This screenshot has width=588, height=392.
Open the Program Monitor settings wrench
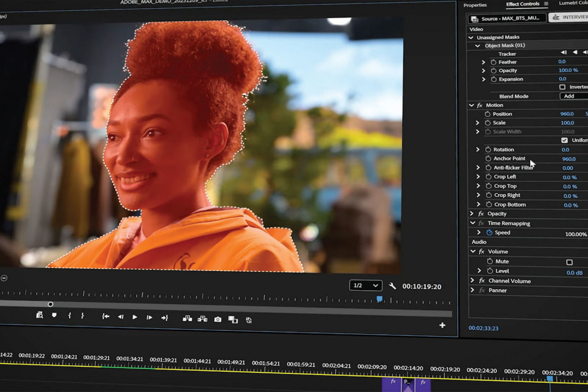pos(391,285)
